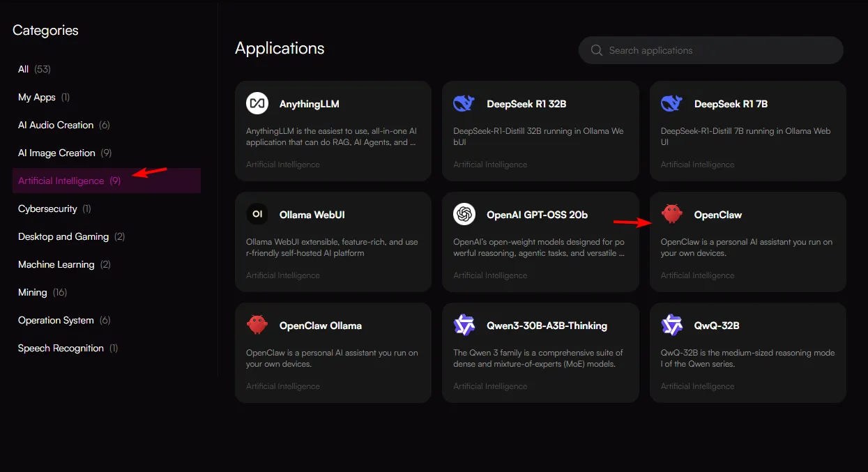Open the Ollama WebUI title
The width and height of the screenshot is (868, 472).
pos(312,215)
